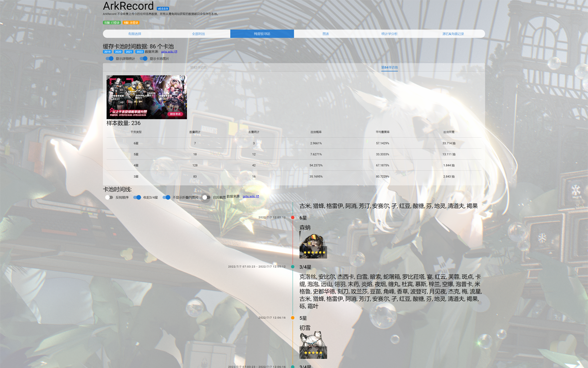
Task: Click the external link icon next to the upper prts.wiki
Action: point(176,52)
